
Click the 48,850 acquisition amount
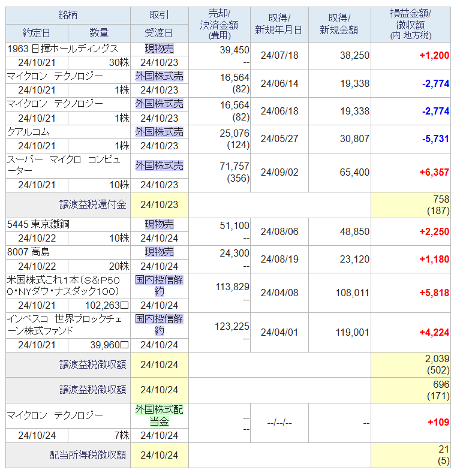(x=354, y=232)
